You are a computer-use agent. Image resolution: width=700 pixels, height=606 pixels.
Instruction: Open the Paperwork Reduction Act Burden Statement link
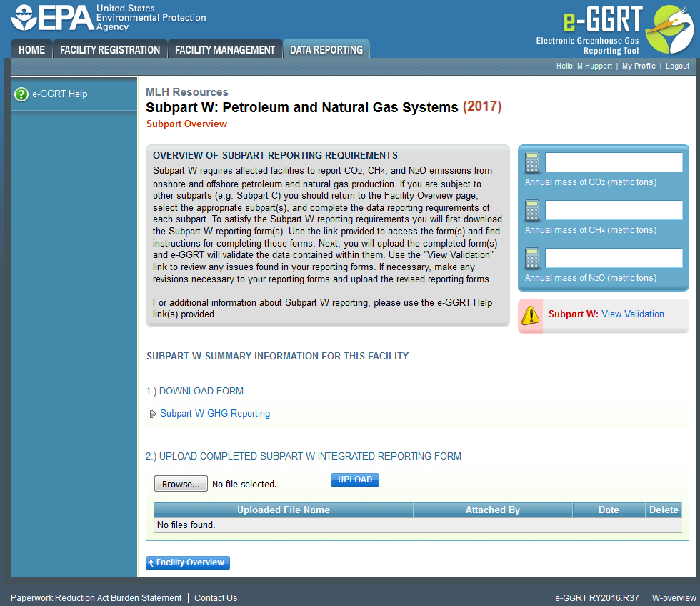[96, 598]
